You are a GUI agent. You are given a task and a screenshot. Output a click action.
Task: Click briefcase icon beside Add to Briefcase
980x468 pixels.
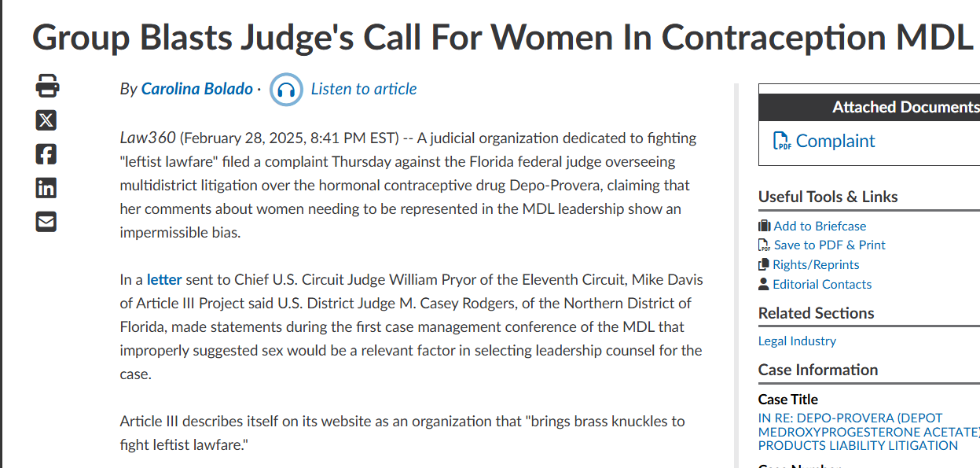(x=765, y=226)
